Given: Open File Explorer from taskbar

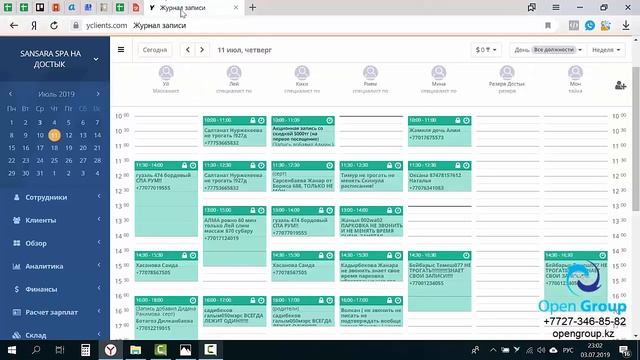Looking at the screenshot, I should pos(136,350).
